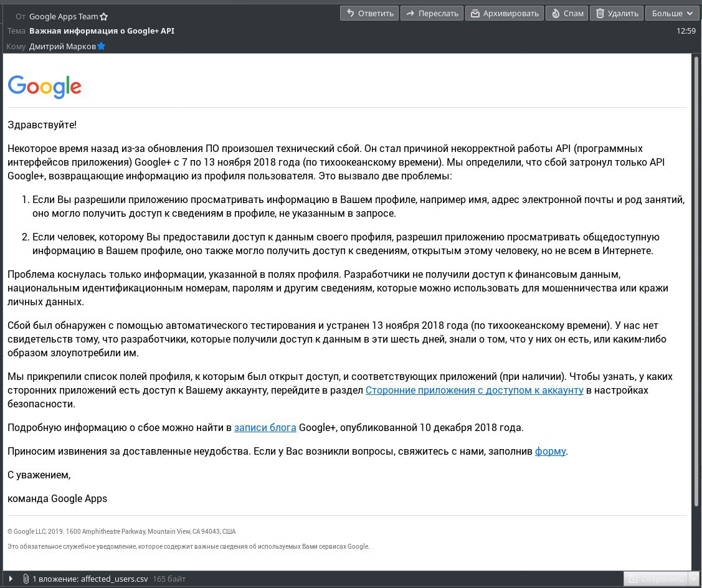Click the signature команда Google Apps

pos(57,498)
